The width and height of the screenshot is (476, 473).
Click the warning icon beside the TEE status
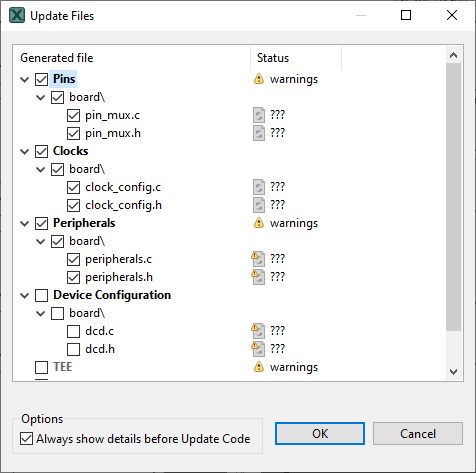(259, 367)
